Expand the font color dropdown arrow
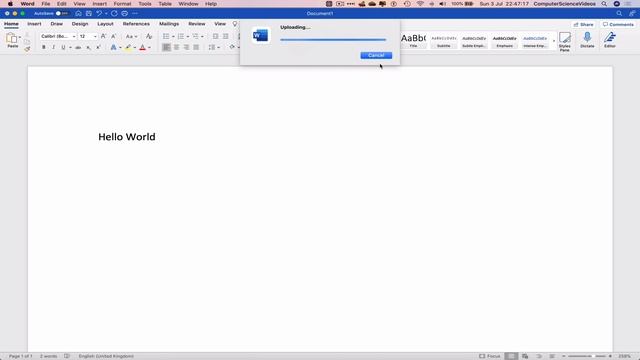Viewport: 640px width, 360px height. tap(149, 47)
